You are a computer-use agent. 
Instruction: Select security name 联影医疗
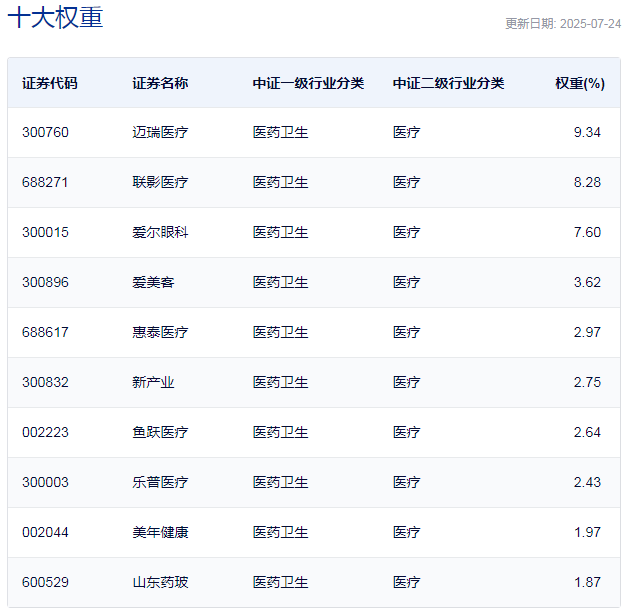[160, 182]
